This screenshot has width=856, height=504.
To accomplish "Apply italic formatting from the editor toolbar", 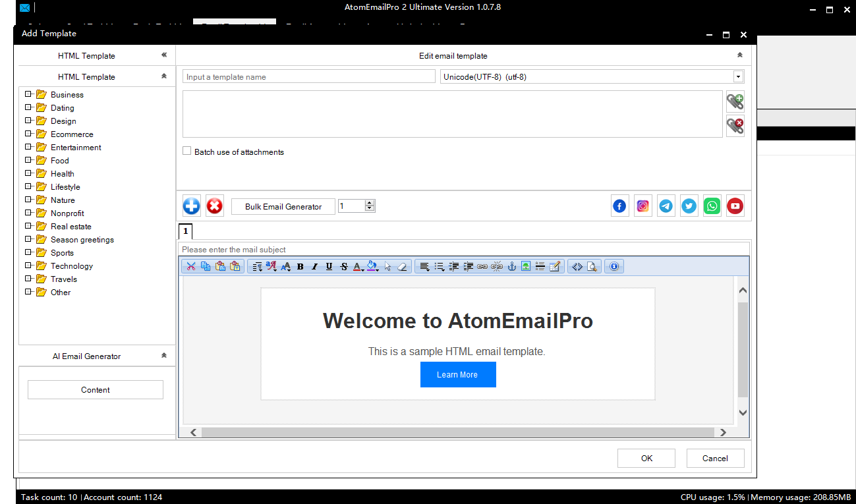I will [315, 266].
